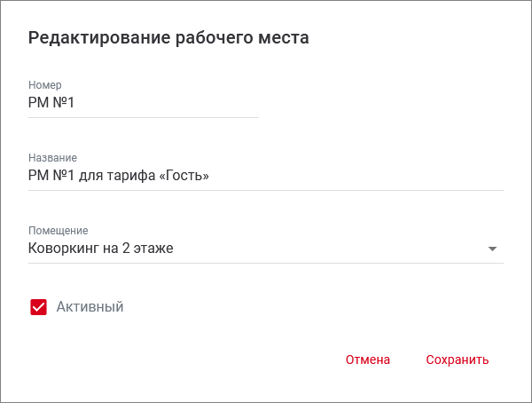The image size is (532, 403).
Task: Click the text РМ №1 для тарифа «Гость»
Action: click(119, 176)
